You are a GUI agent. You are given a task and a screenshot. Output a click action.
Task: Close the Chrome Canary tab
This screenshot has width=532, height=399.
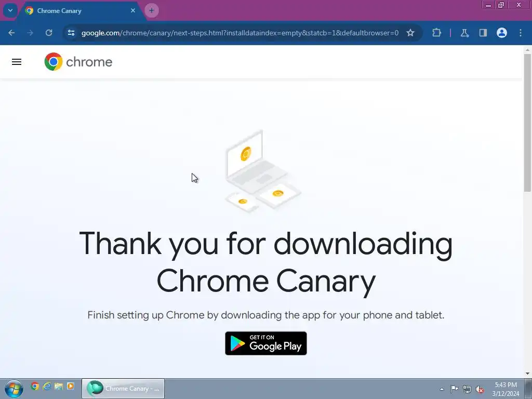pos(133,10)
